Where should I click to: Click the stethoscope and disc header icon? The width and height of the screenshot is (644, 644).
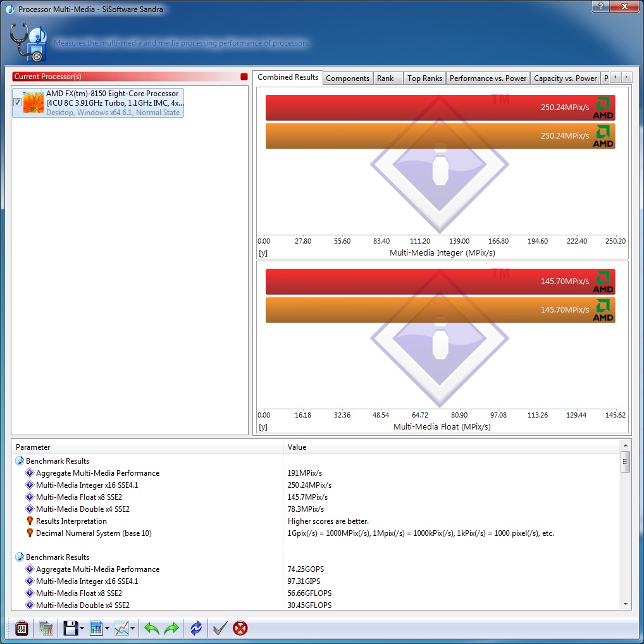[28, 42]
